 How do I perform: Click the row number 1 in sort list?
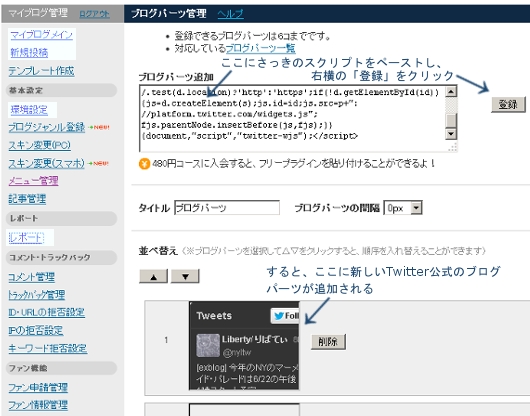click(166, 340)
